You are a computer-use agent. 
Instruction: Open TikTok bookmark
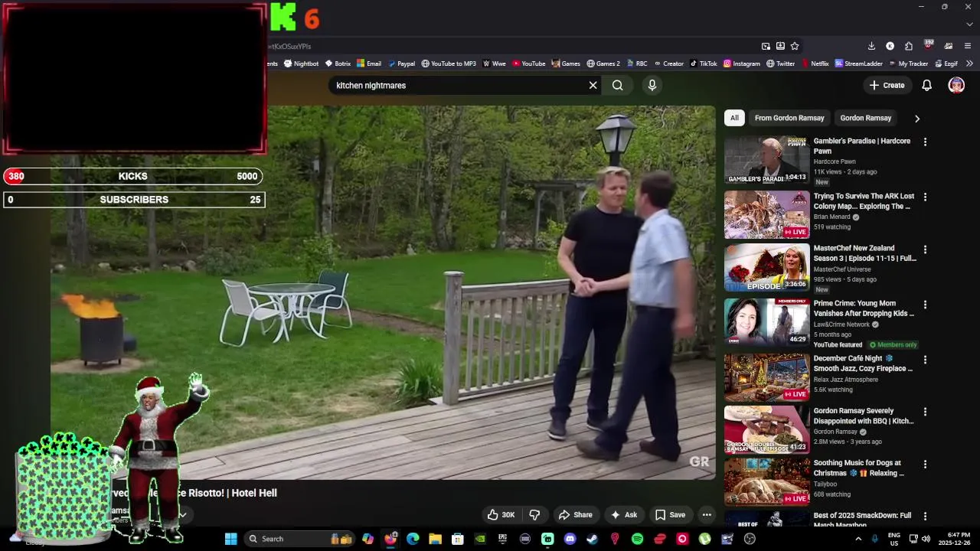704,64
